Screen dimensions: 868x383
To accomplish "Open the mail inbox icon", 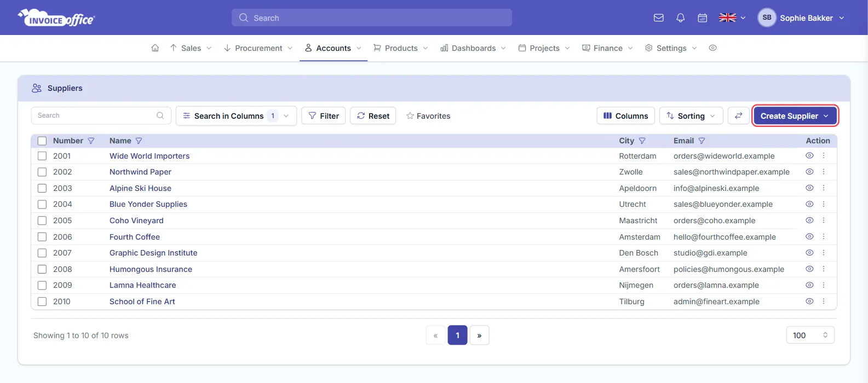I will 659,18.
